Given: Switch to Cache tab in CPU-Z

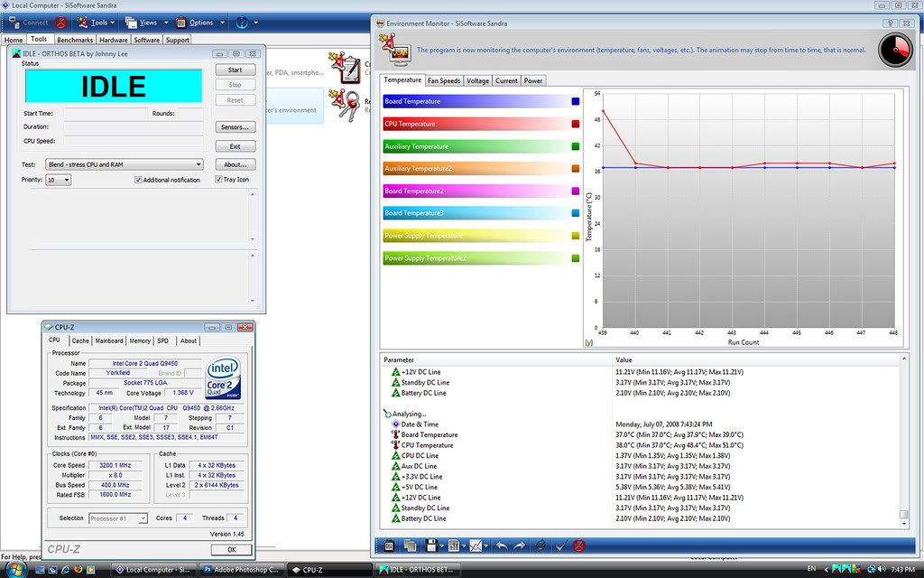Looking at the screenshot, I should pyautogui.click(x=80, y=340).
